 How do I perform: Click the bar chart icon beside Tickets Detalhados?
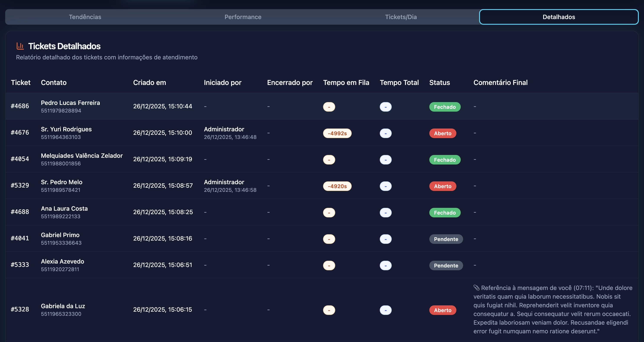point(20,46)
